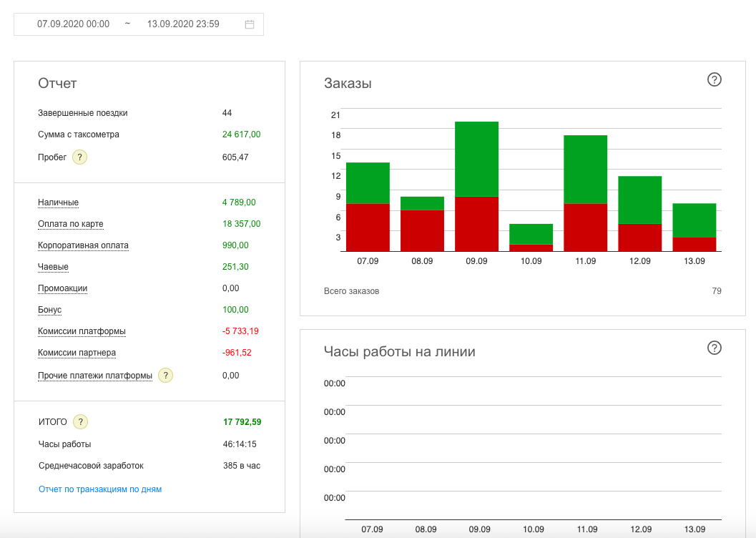Click red bar segment for 12.09 orders
The height and width of the screenshot is (538, 756).
point(640,238)
